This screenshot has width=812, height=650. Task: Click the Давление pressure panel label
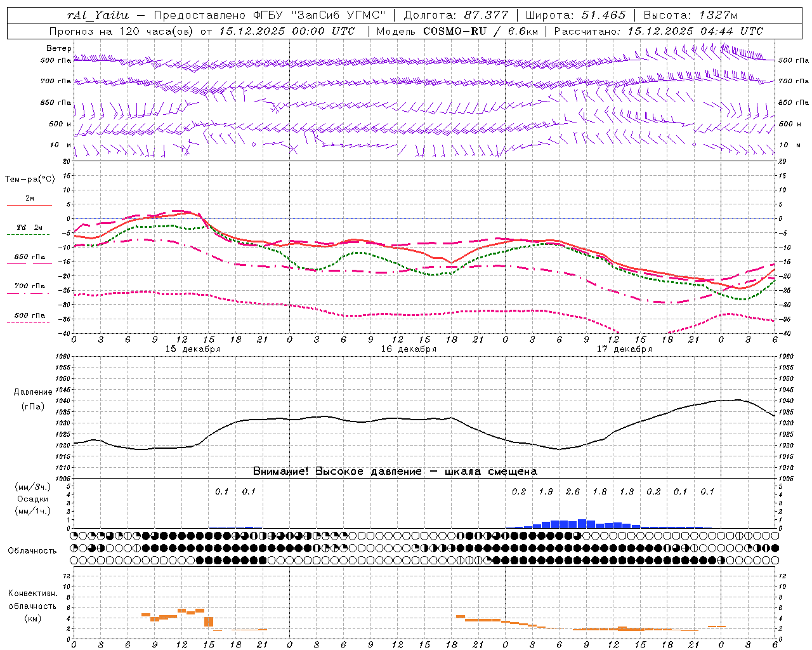(x=33, y=392)
